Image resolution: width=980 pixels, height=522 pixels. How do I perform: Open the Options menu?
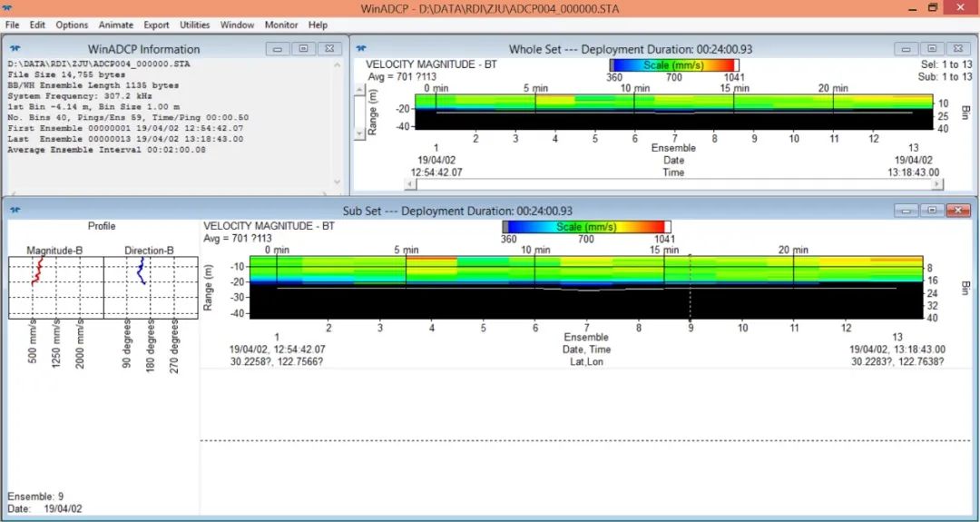click(72, 25)
